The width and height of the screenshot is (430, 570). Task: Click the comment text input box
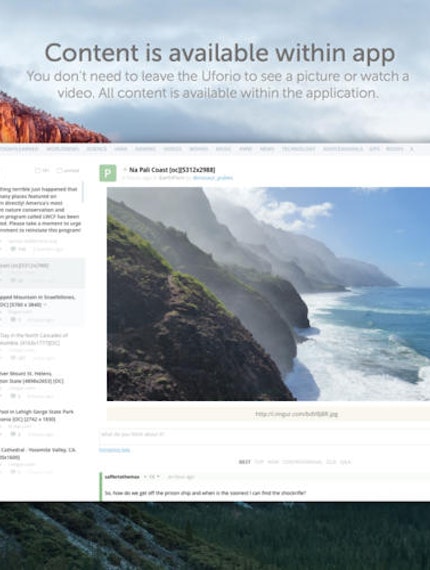(x=265, y=434)
